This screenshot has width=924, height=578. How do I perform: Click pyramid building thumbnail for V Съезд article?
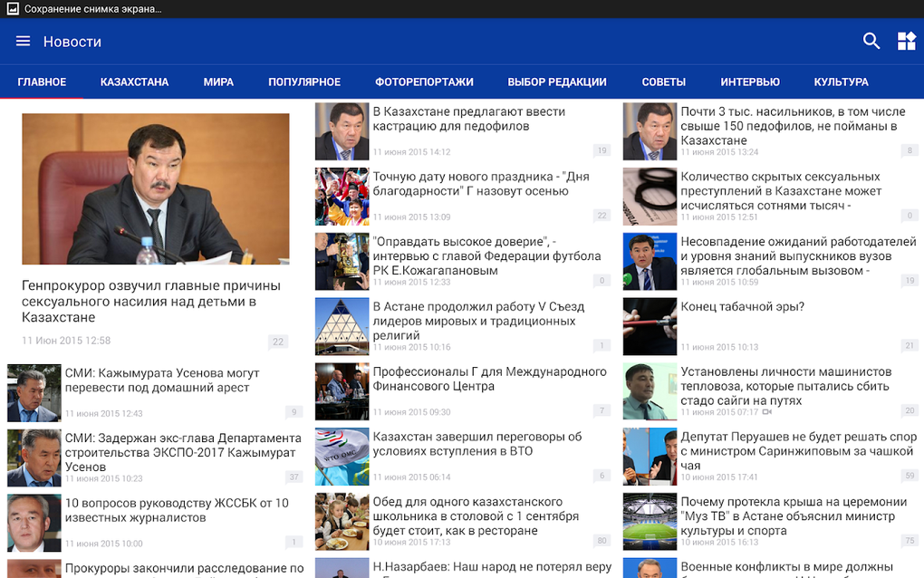[x=342, y=326]
